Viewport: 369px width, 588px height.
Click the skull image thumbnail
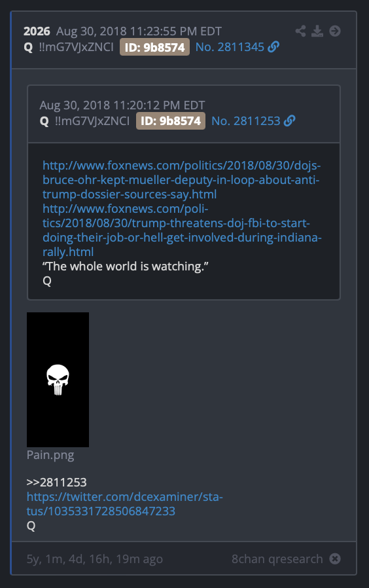point(58,380)
